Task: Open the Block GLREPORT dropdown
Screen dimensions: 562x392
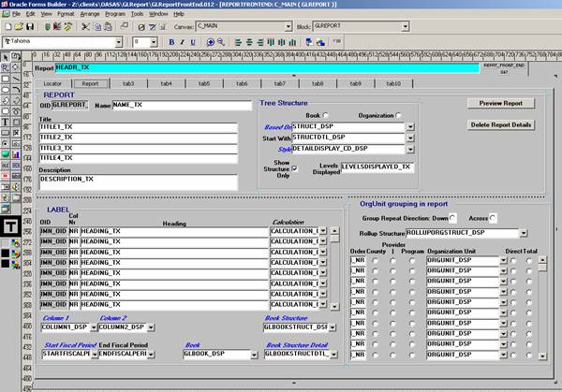Action: coord(405,26)
